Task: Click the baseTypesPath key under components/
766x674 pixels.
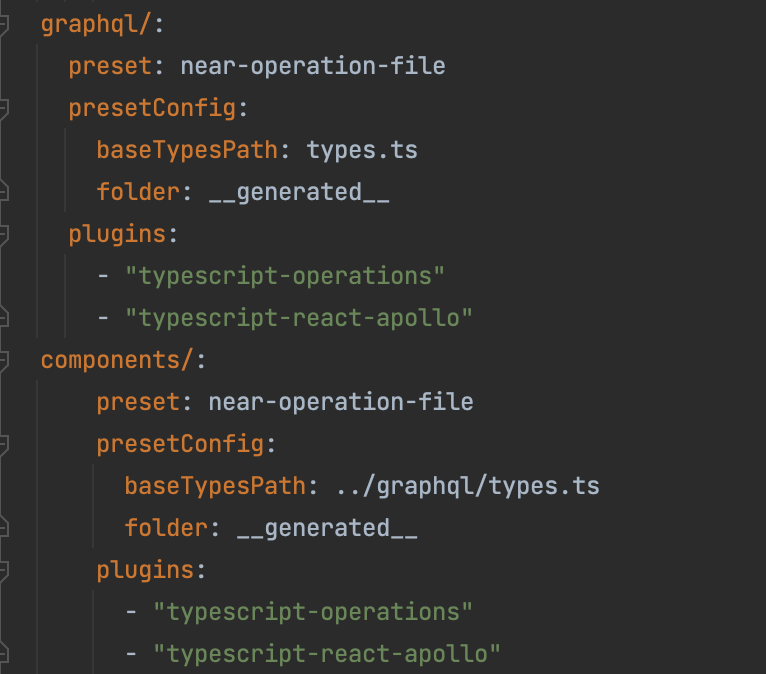Action: 214,486
